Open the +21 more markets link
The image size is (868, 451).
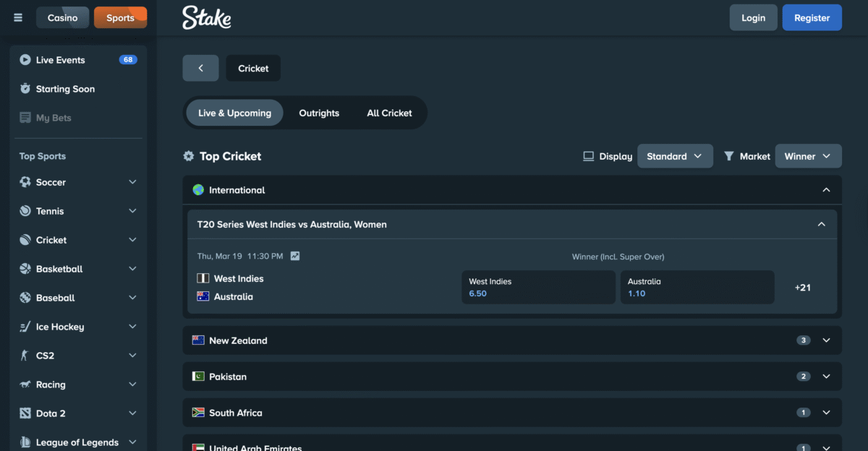pos(803,287)
